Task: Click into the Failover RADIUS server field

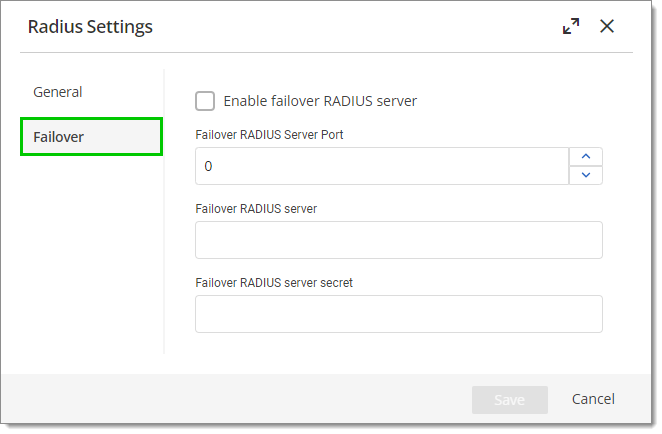Action: click(x=399, y=240)
